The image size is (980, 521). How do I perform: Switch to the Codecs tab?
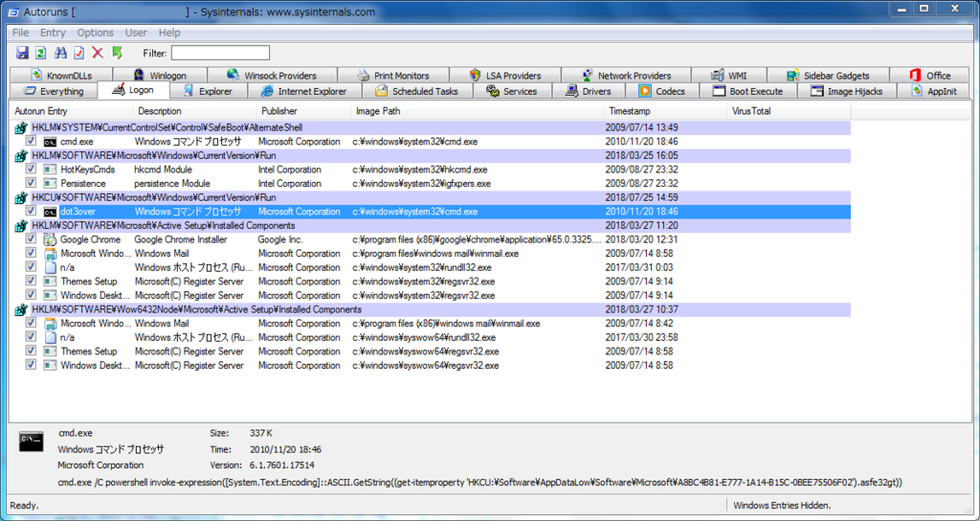(x=662, y=91)
